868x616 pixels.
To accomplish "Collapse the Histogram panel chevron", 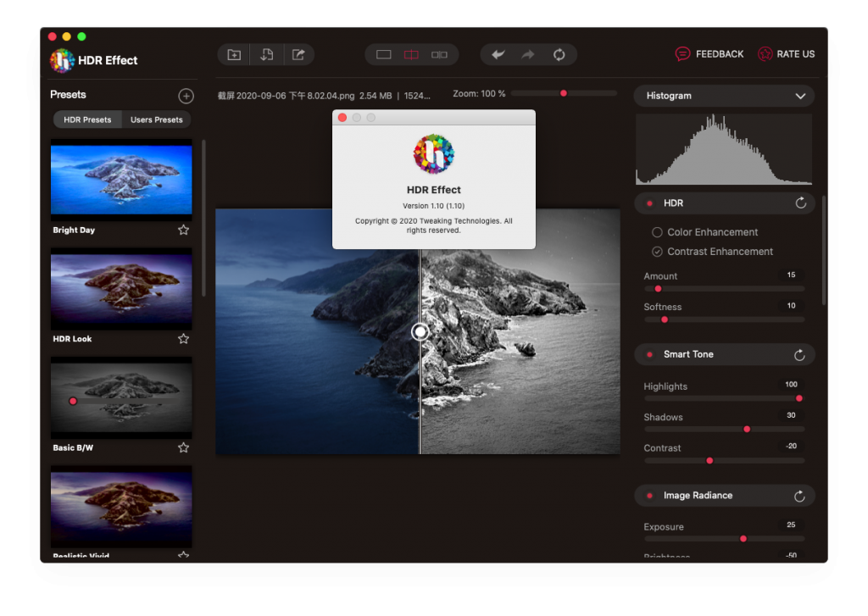I will click(x=800, y=97).
